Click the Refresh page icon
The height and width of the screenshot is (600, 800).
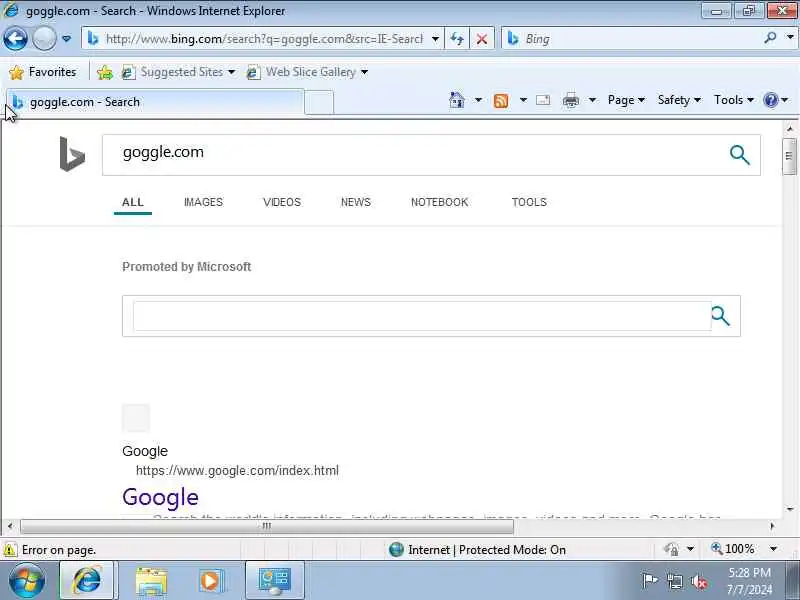pos(457,39)
